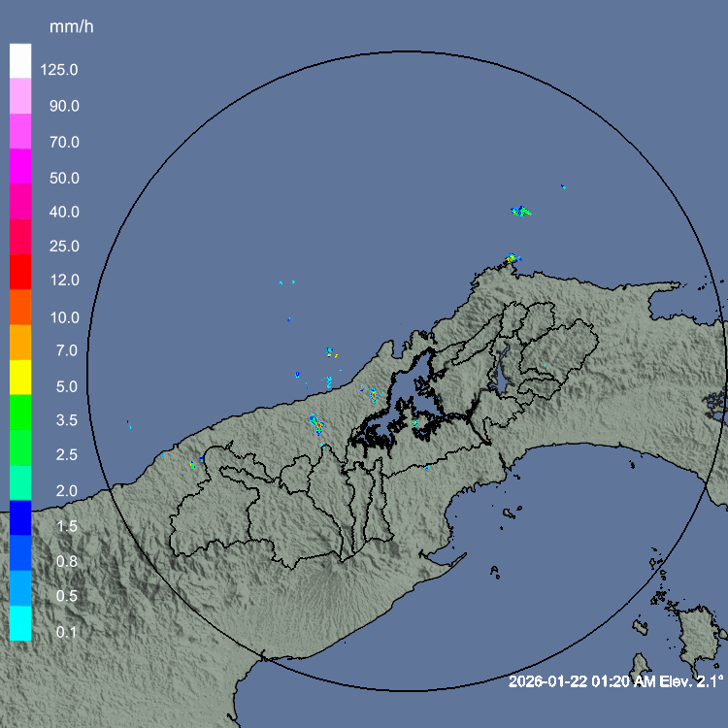Click the rain echo on the northern coastline tip
This screenshot has height=728, width=728.
pyautogui.click(x=512, y=258)
